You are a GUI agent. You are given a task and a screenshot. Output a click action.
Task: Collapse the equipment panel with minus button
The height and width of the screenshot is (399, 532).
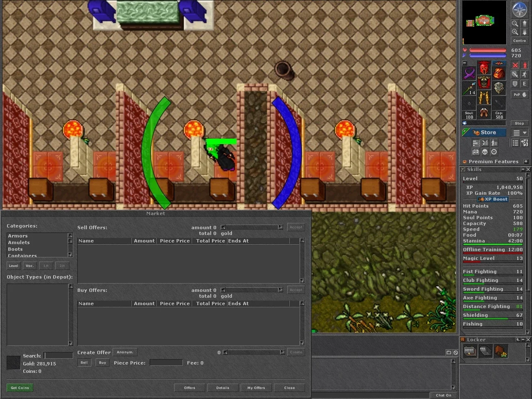click(465, 64)
